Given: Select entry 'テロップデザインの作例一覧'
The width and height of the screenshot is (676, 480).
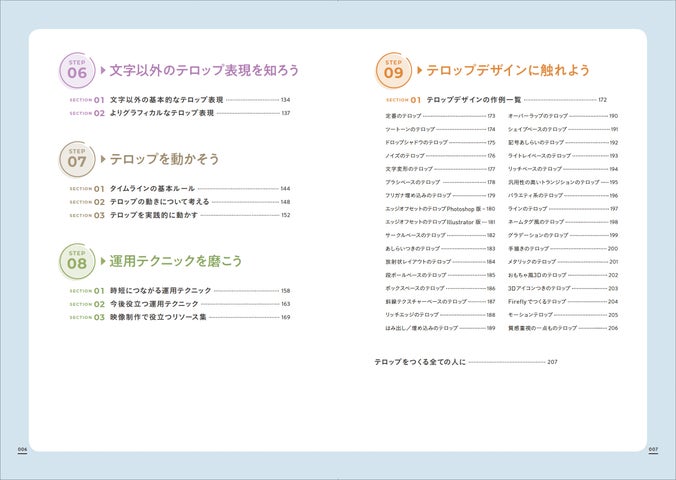Looking at the screenshot, I should click(x=474, y=100).
